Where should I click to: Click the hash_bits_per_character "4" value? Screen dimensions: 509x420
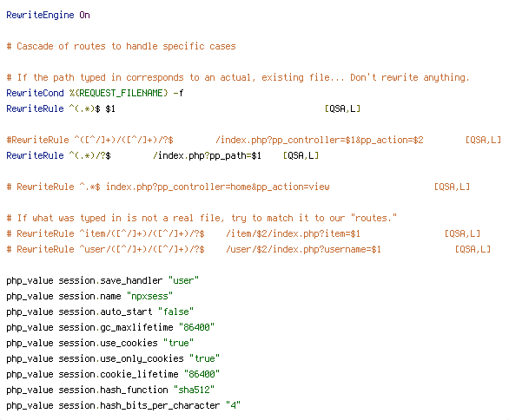[x=233, y=405]
